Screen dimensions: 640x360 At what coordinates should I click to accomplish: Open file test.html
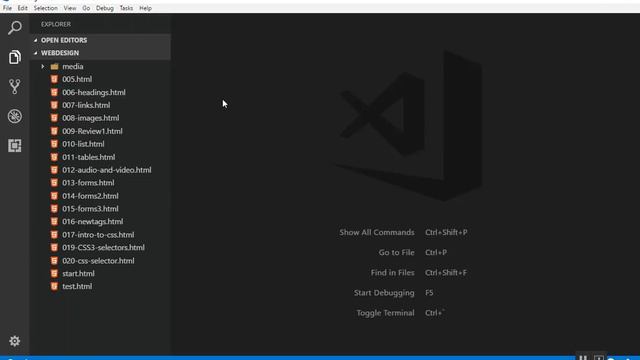[77, 286]
